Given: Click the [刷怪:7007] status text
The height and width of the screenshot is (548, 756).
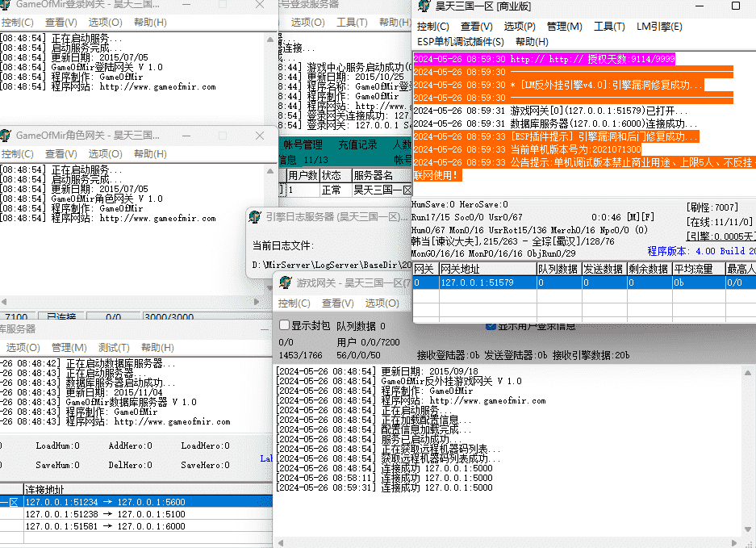Looking at the screenshot, I should (712, 207).
